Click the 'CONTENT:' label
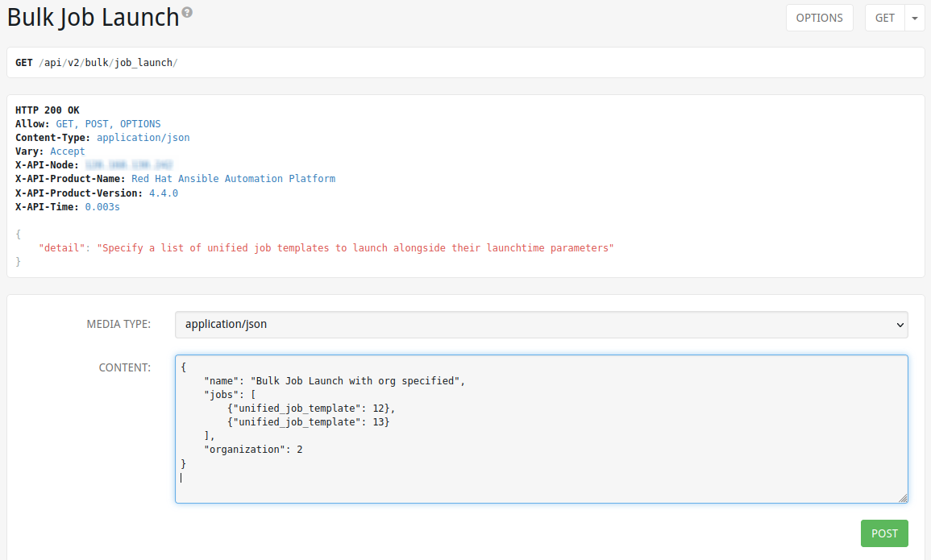Viewport: 931px width, 560px height. tap(125, 367)
